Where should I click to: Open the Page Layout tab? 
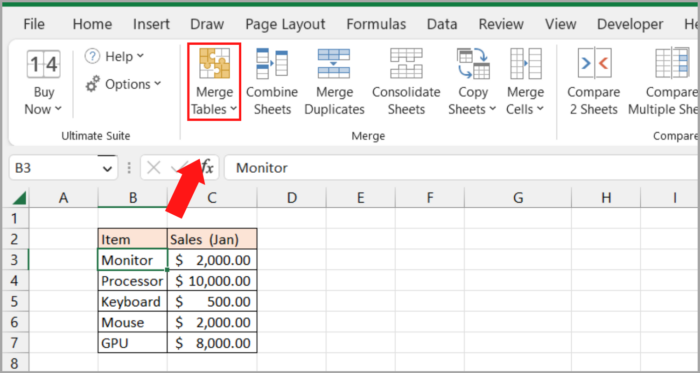(x=285, y=24)
